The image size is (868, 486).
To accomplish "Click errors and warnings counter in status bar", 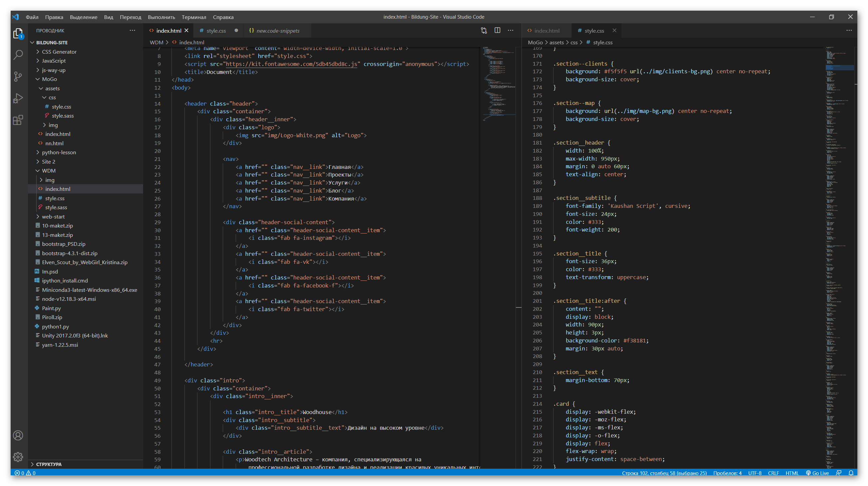I will click(x=25, y=473).
